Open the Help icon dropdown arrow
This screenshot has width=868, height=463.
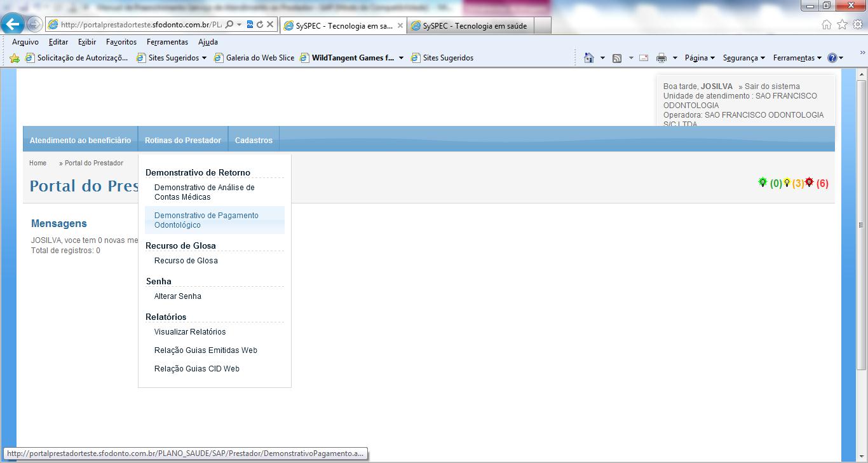point(841,58)
